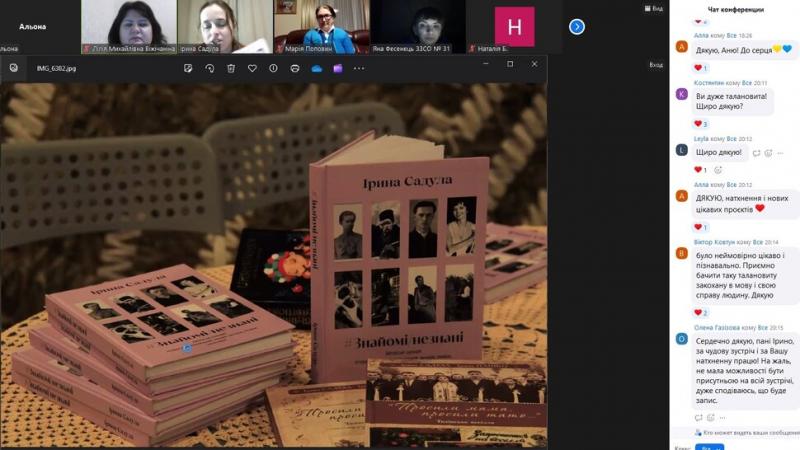
Task: Click the "Чат конференции" panel title
Action: 736,9
